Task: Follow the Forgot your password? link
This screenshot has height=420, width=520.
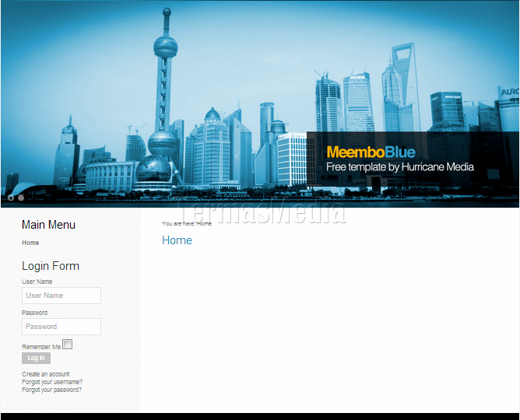Action: coord(51,390)
